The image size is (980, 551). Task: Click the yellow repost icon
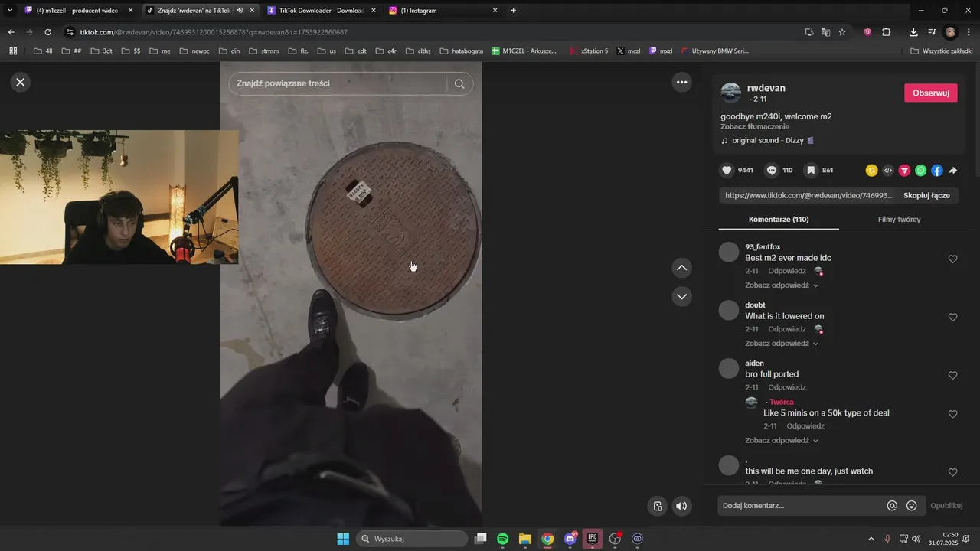[871, 171]
